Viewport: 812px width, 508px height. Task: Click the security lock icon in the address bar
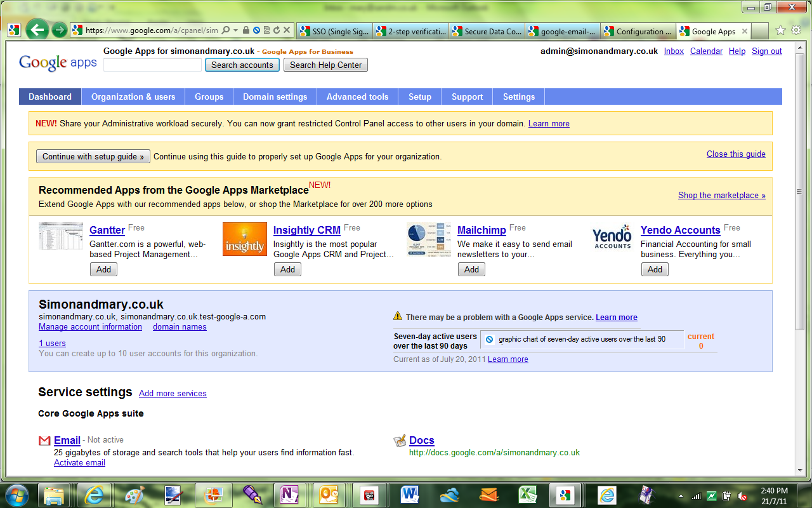[246, 30]
